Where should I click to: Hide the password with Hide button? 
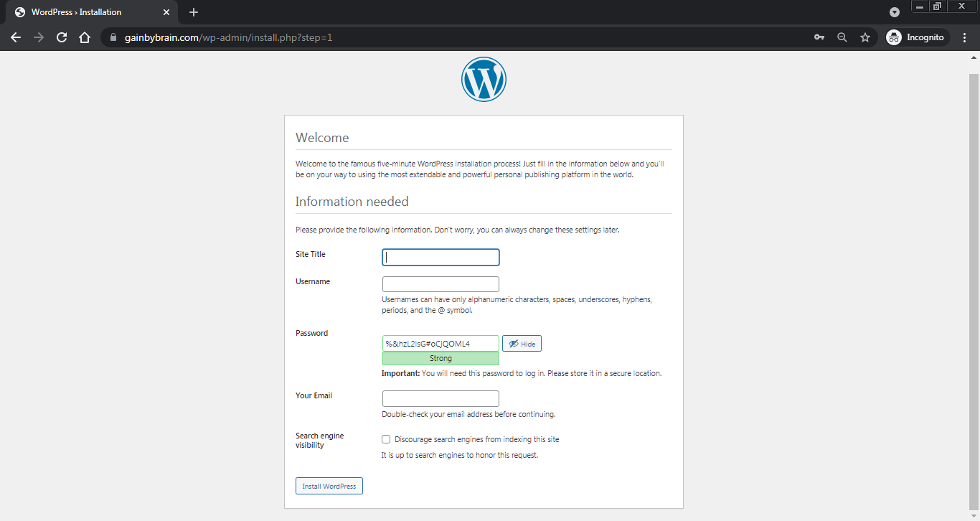tap(522, 344)
